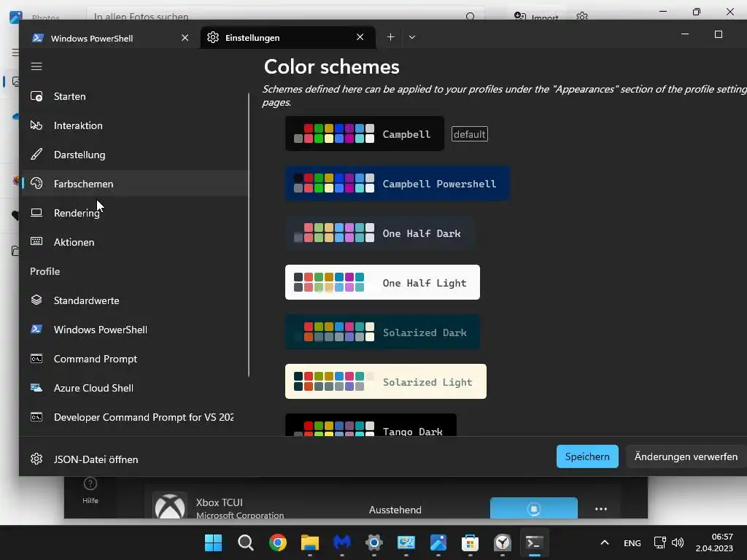Image resolution: width=747 pixels, height=560 pixels.
Task: Open the JSON-Datei öffnen option
Action: pyautogui.click(x=135, y=459)
